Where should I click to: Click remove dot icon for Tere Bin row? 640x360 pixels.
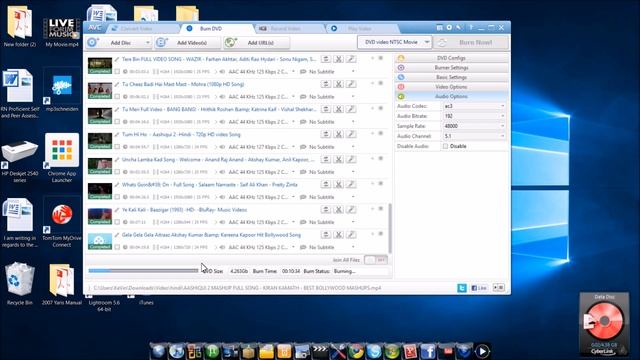coord(380,58)
